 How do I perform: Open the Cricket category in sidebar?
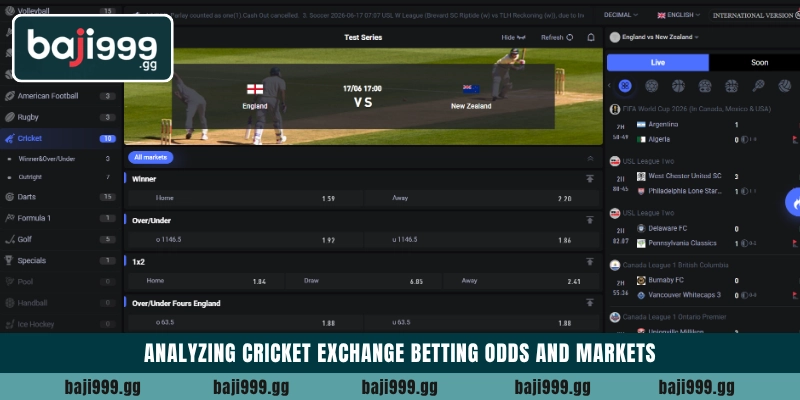[x=61, y=138]
